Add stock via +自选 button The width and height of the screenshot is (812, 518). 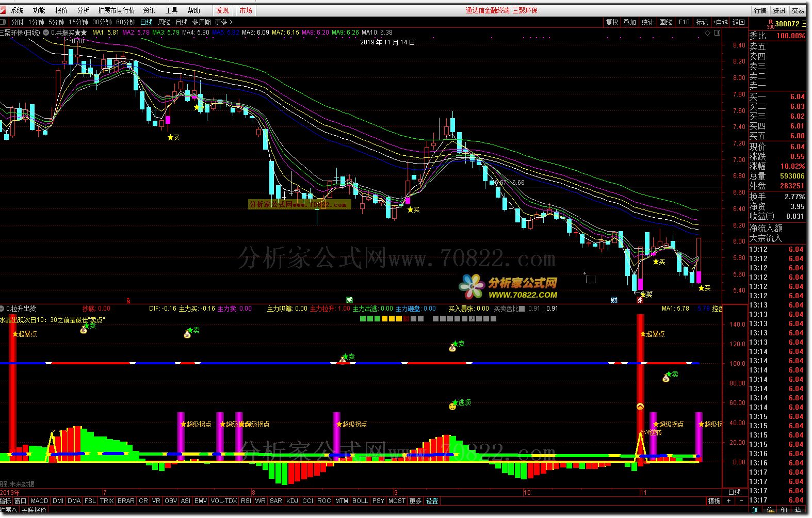click(721, 22)
